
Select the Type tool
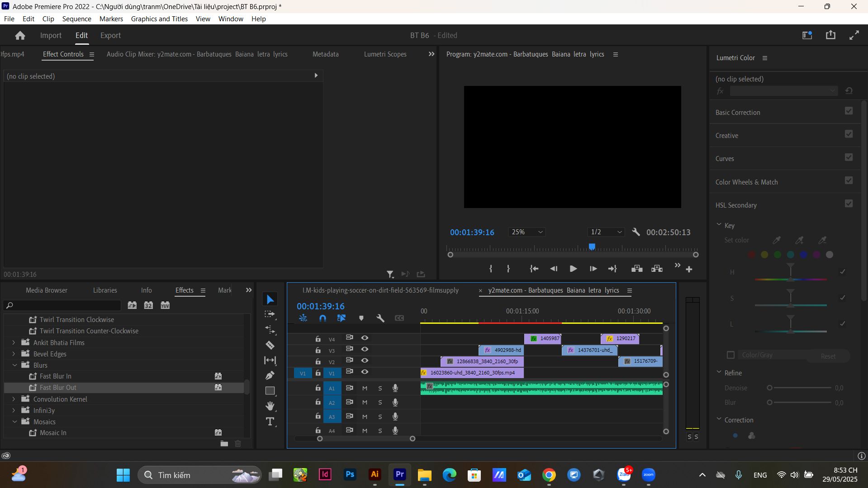point(270,422)
